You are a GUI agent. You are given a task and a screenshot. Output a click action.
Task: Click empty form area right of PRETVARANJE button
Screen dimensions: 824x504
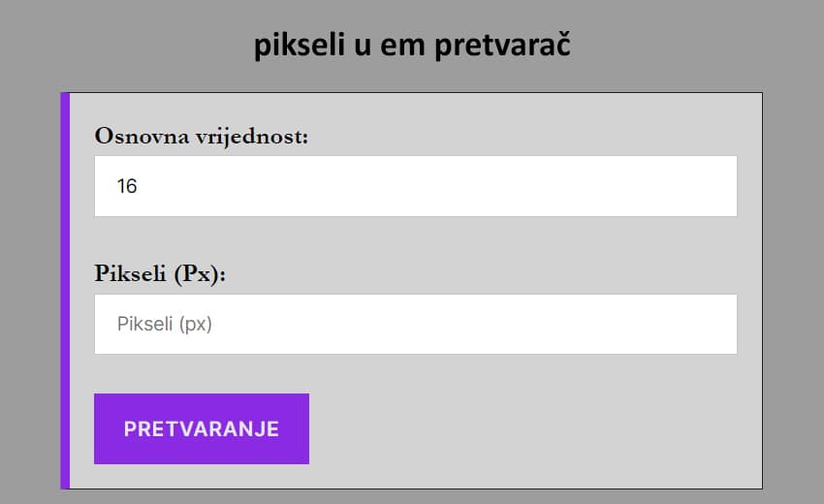(x=533, y=428)
